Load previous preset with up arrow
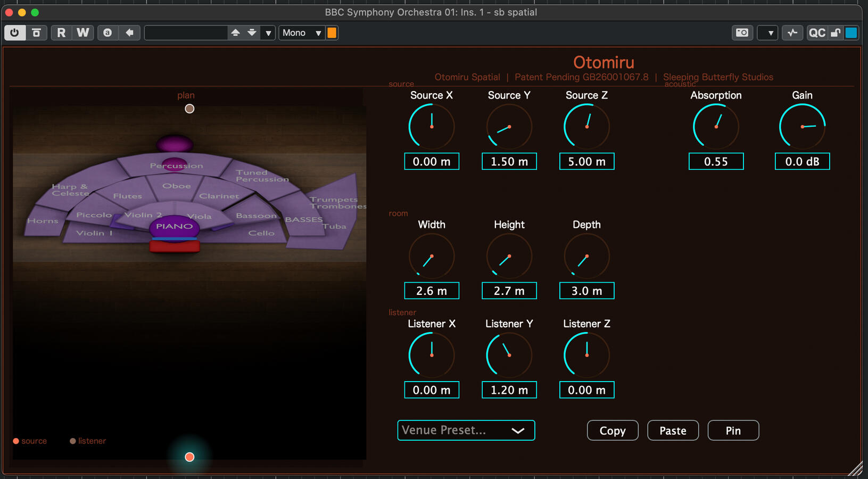The image size is (868, 479). pos(235,32)
